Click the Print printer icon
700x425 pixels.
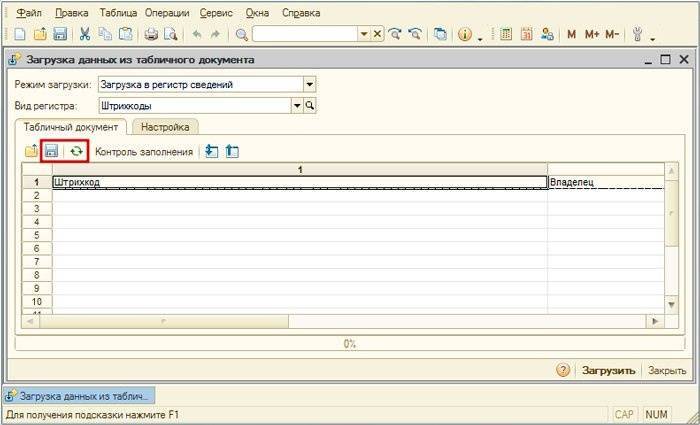tap(151, 34)
